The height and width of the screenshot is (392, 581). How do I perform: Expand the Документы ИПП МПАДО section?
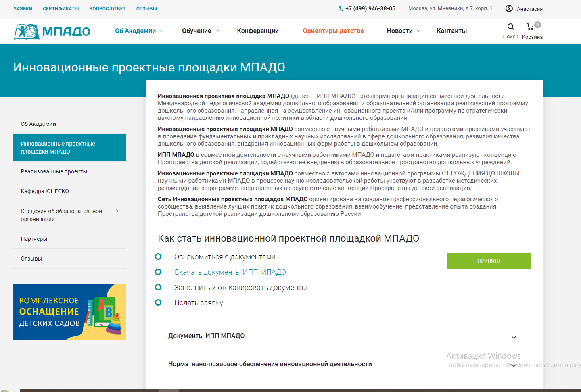click(x=514, y=337)
